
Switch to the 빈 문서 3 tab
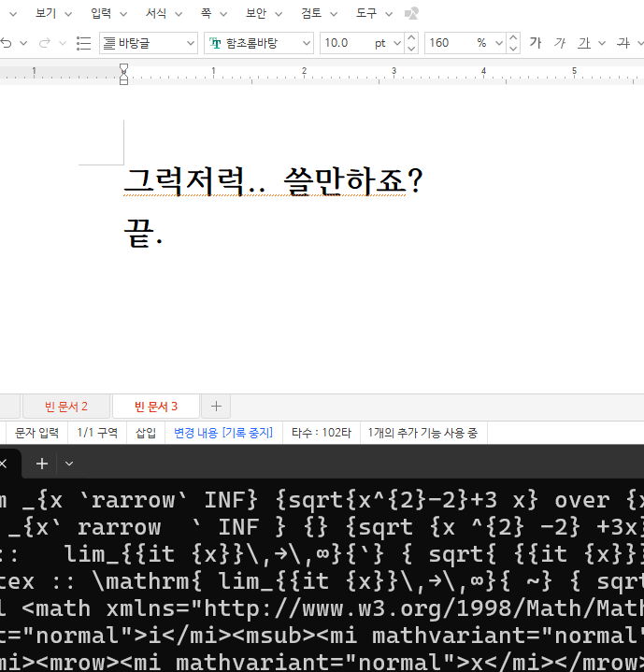click(x=156, y=407)
